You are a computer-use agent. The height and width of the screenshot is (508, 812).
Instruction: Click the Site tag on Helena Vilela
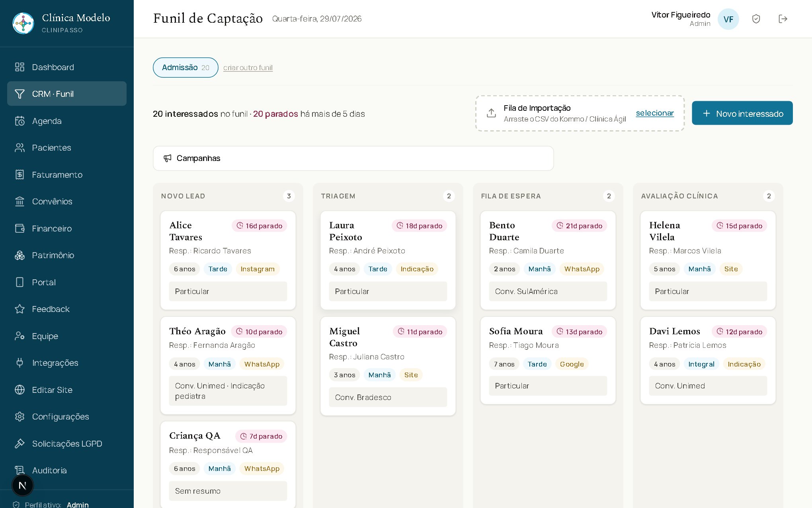731,269
